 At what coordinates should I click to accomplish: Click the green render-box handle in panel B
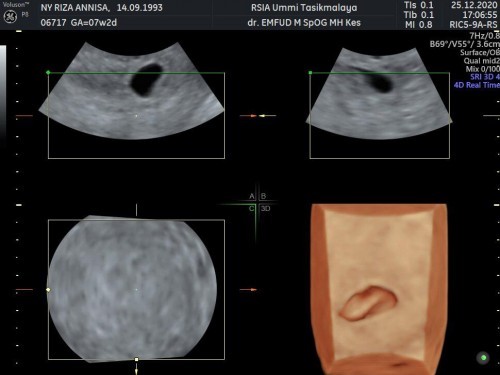pos(310,72)
